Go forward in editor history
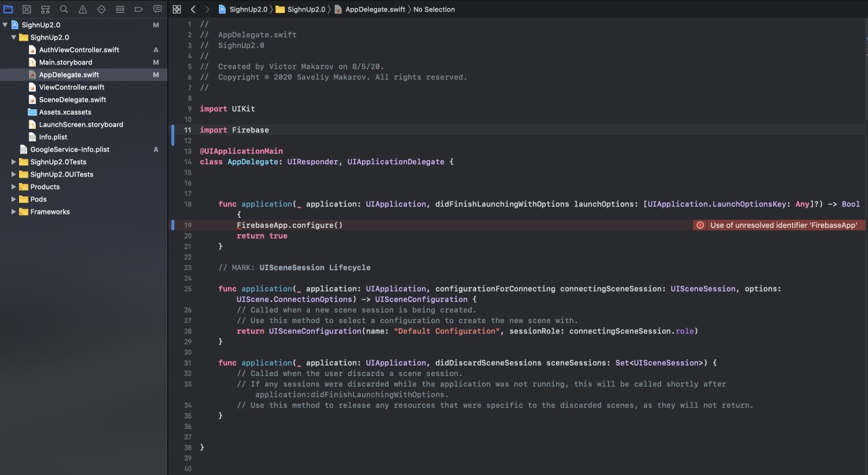The width and height of the screenshot is (868, 475). pos(207,9)
